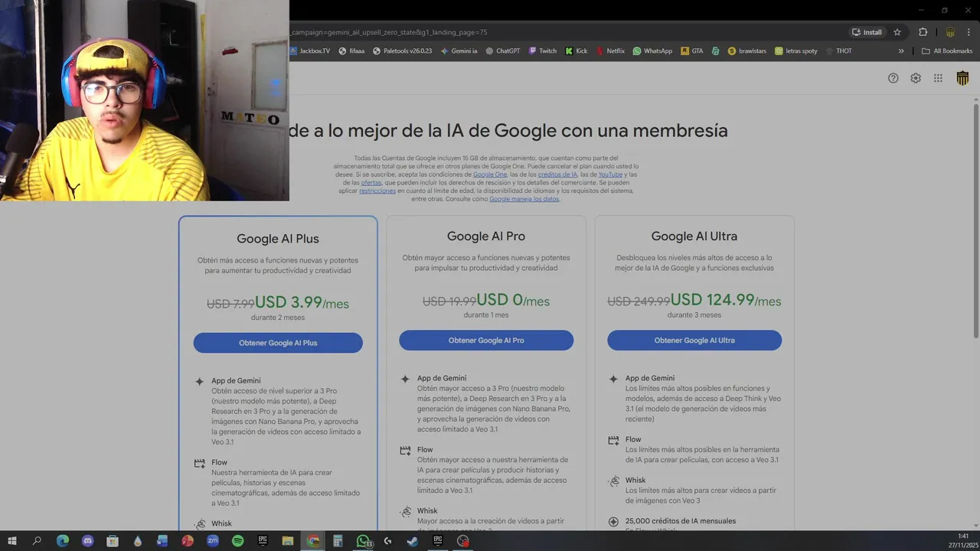The image size is (980, 551).
Task: Click the Google AI Ultra plan title
Action: coord(694,236)
